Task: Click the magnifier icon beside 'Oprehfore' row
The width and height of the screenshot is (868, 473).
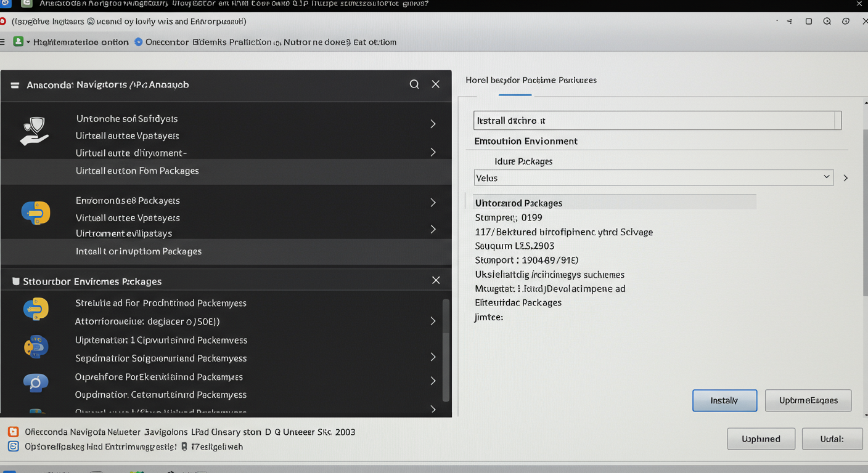Action: 36,383
